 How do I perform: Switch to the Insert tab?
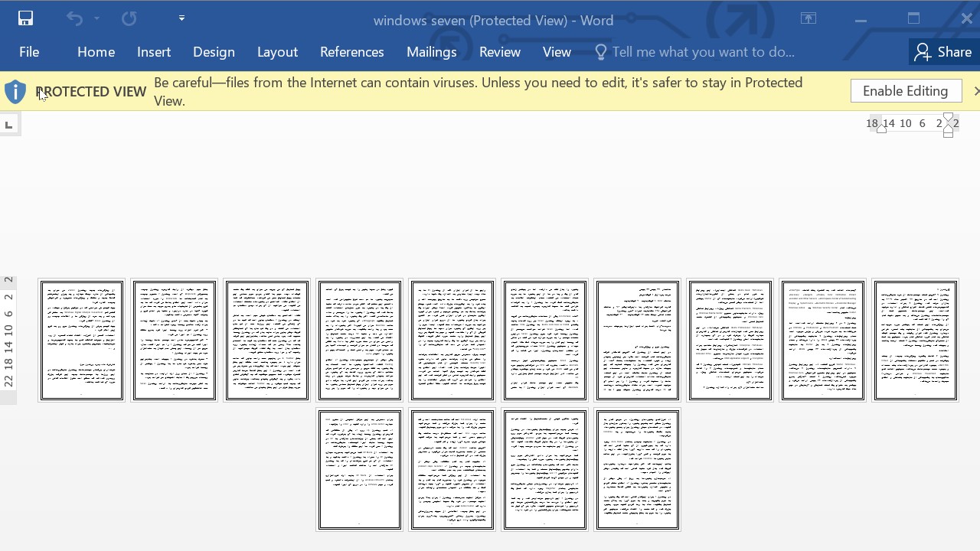tap(154, 52)
